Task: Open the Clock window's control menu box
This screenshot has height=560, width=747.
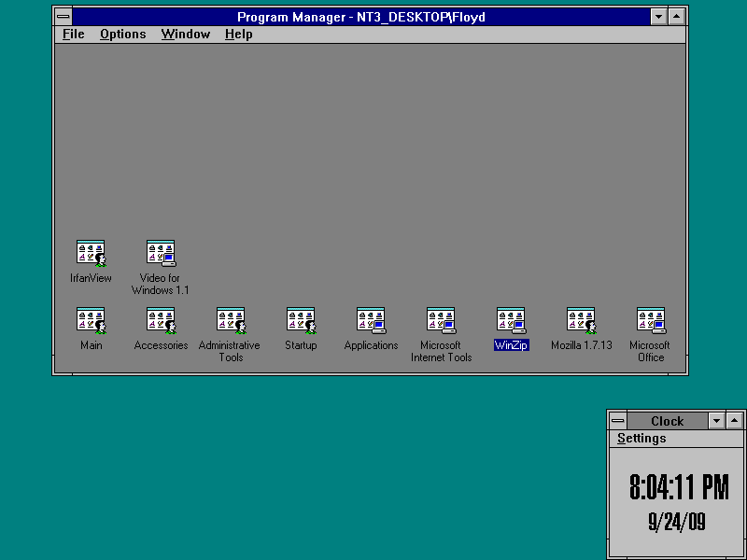Action: [x=617, y=421]
